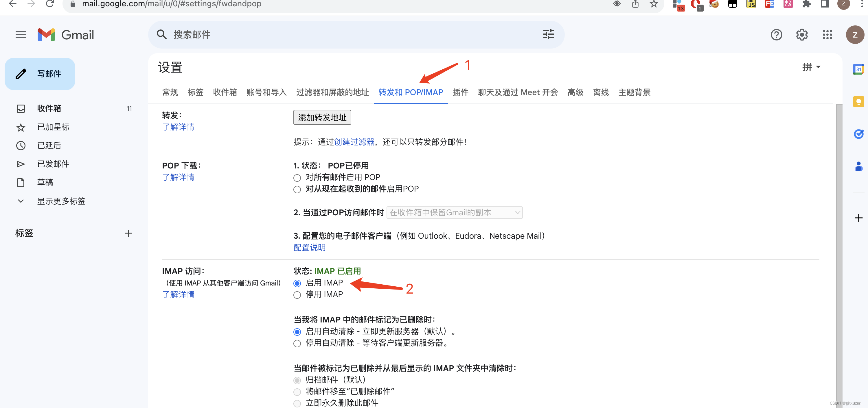Image resolution: width=868 pixels, height=408 pixels.
Task: Choose 停用自动清除 radio option
Action: pyautogui.click(x=297, y=343)
